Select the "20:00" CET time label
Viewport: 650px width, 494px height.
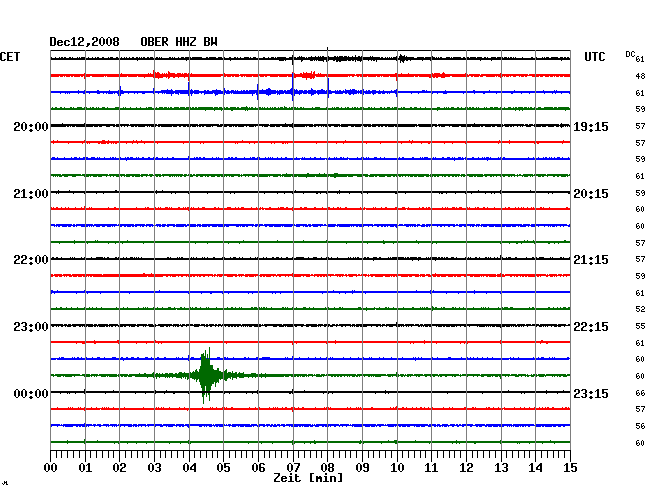(31, 126)
